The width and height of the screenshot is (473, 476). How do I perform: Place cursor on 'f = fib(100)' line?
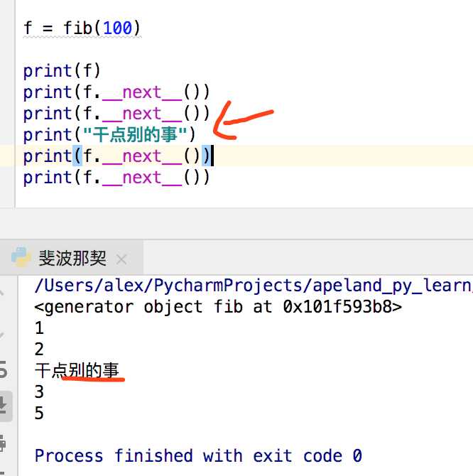click(x=82, y=28)
